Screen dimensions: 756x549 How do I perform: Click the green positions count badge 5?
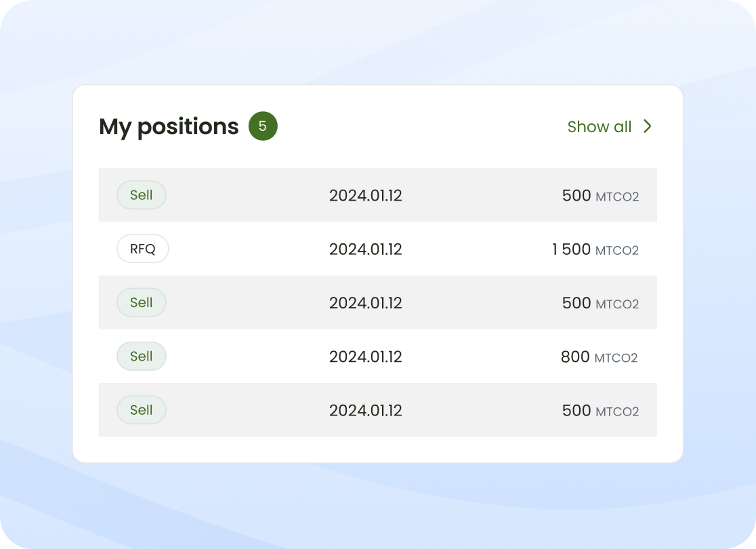[263, 126]
